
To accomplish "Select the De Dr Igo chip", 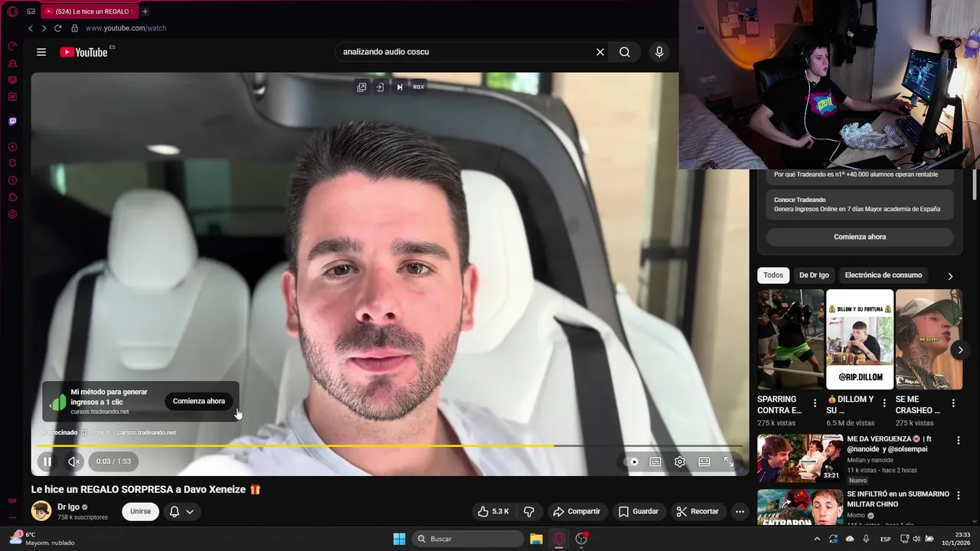I will coord(814,275).
